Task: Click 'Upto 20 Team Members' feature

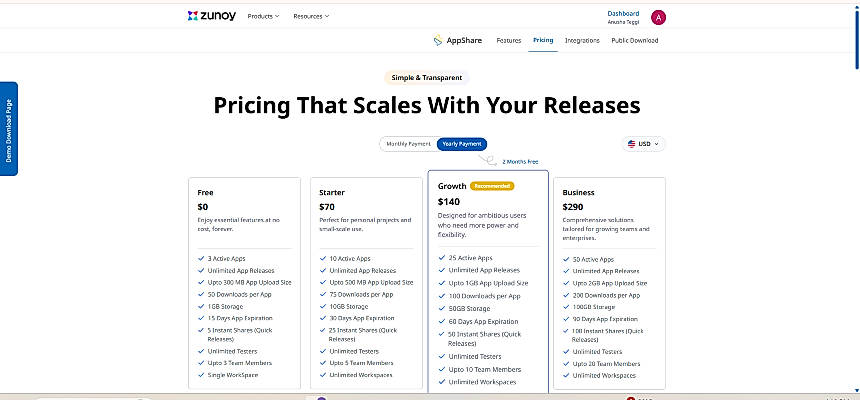Action: point(606,364)
